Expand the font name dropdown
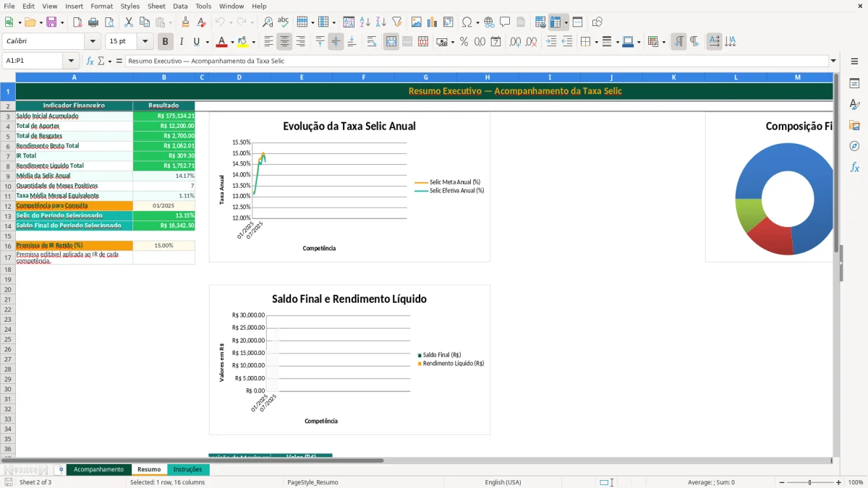 93,42
